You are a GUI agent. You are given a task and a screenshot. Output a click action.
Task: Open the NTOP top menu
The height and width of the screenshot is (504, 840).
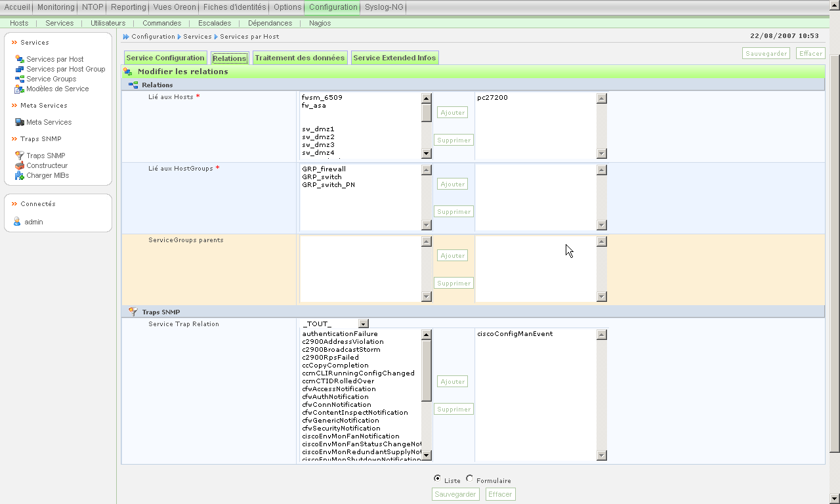93,7
